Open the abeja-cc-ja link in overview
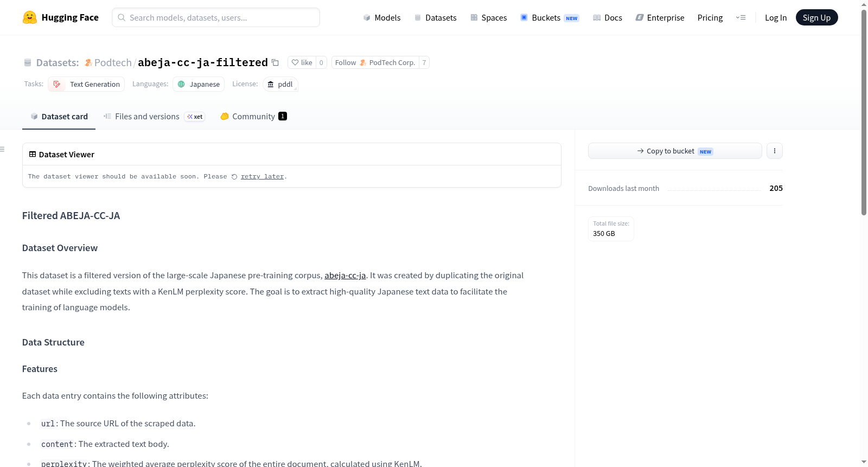 tap(345, 276)
